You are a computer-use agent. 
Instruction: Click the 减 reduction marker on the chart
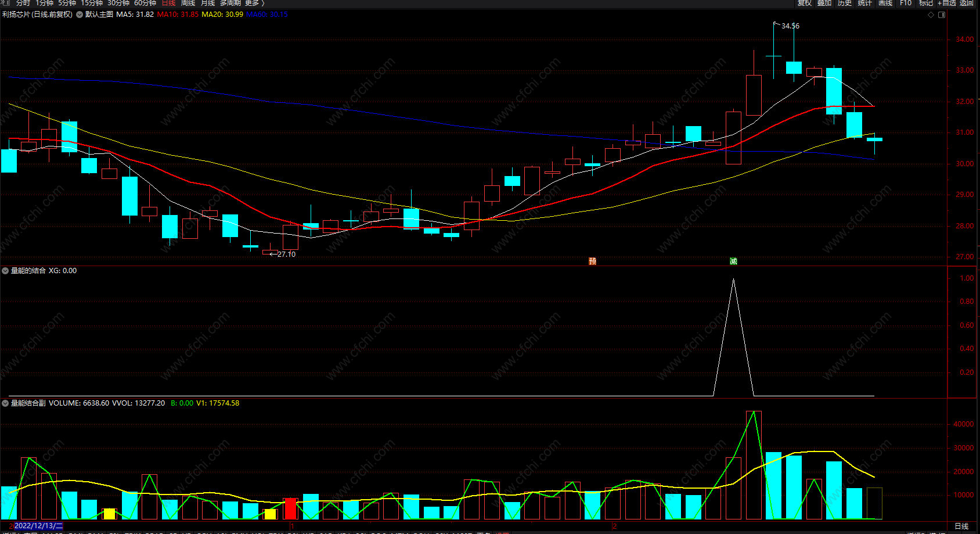(x=733, y=261)
